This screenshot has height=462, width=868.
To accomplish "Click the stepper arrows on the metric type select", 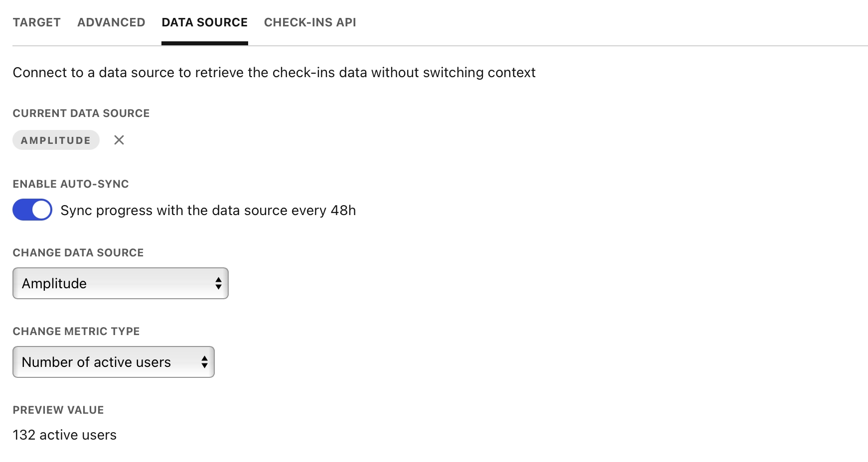I will pyautogui.click(x=204, y=362).
